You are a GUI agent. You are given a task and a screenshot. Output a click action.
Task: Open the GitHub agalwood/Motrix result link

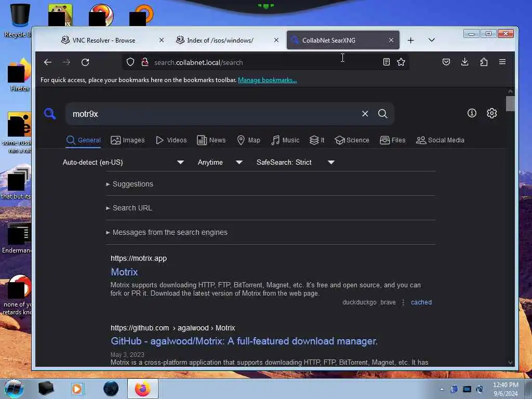pyautogui.click(x=244, y=341)
